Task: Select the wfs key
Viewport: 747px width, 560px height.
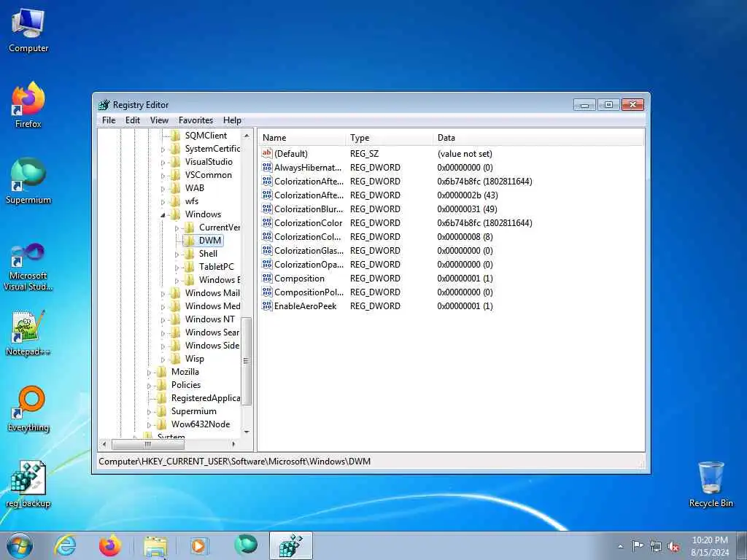Action: click(x=192, y=201)
